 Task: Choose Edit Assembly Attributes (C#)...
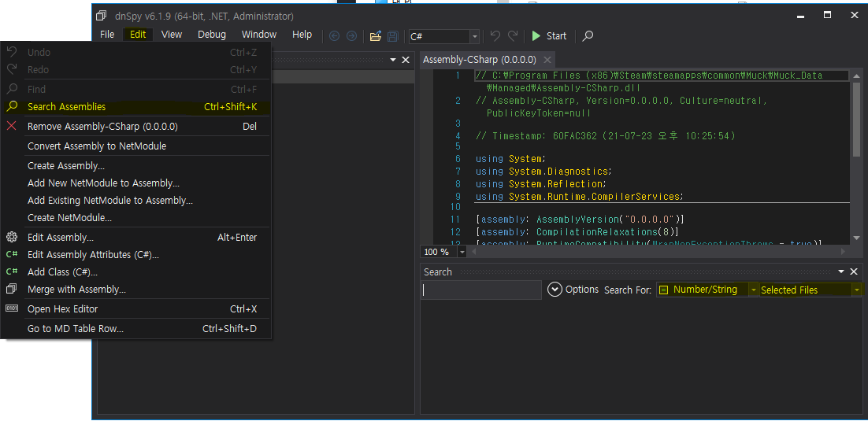(x=136, y=255)
